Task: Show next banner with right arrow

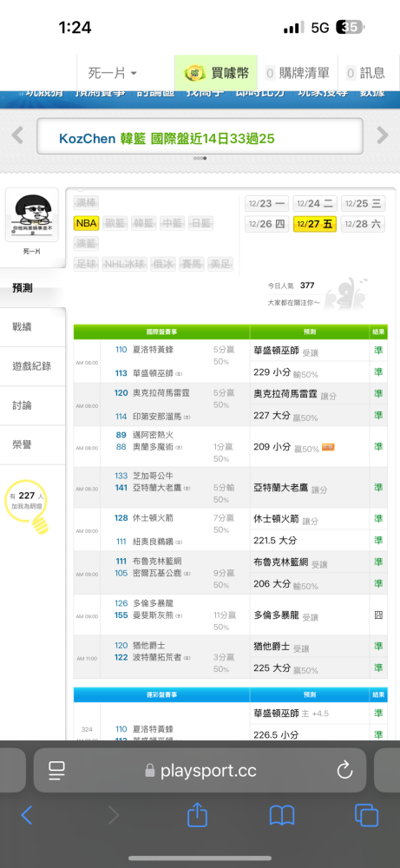Action: click(x=383, y=135)
